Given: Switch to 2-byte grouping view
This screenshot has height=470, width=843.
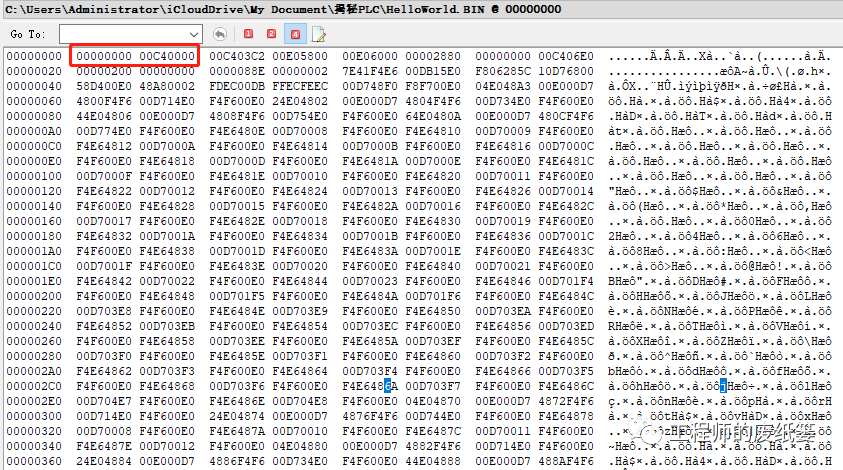Looking at the screenshot, I should point(272,34).
